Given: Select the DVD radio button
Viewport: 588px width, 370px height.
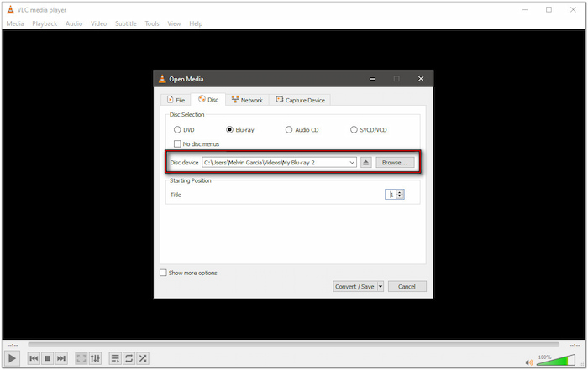Looking at the screenshot, I should click(177, 130).
